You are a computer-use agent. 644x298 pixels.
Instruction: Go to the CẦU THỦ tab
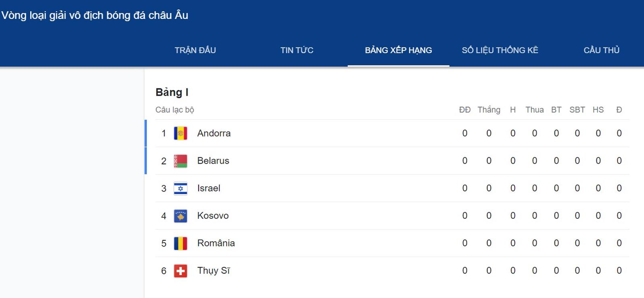tap(601, 50)
